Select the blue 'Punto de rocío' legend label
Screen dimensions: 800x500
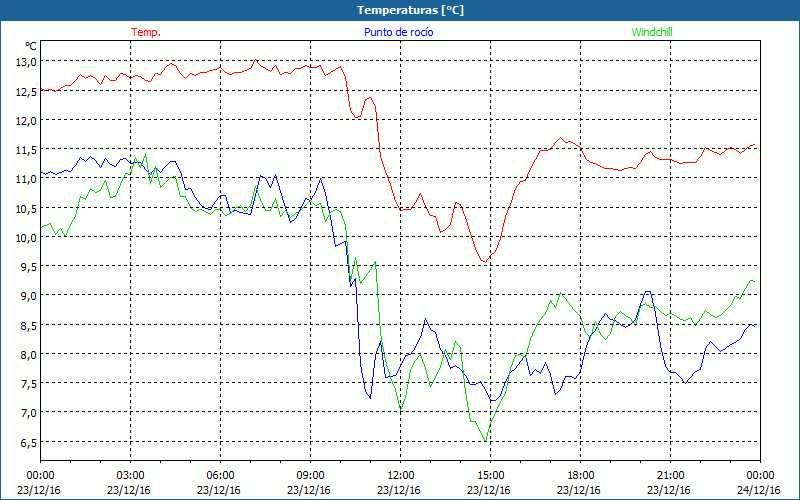[398, 32]
